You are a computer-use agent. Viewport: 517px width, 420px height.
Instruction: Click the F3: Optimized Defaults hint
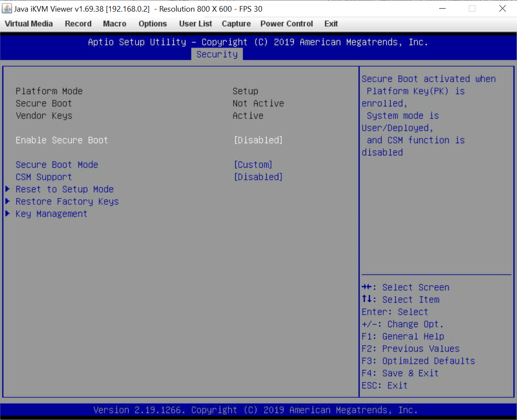(x=418, y=361)
